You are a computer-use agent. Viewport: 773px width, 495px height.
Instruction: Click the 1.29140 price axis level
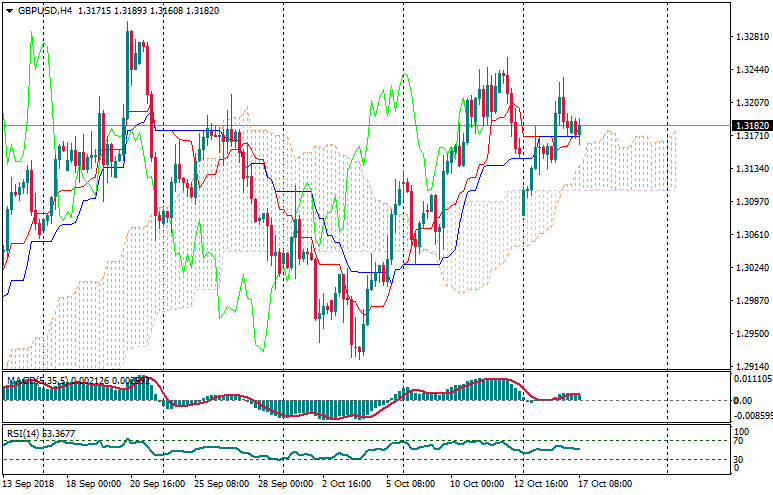[x=750, y=367]
